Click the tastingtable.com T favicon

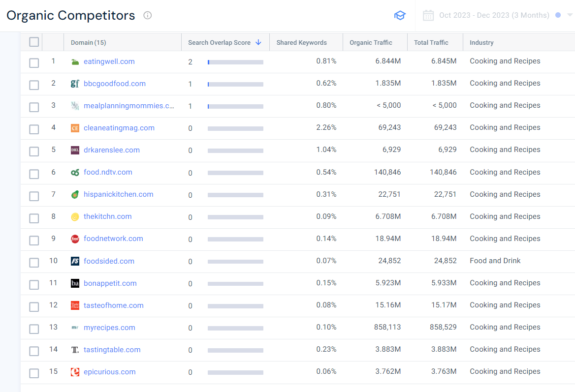[75, 350]
